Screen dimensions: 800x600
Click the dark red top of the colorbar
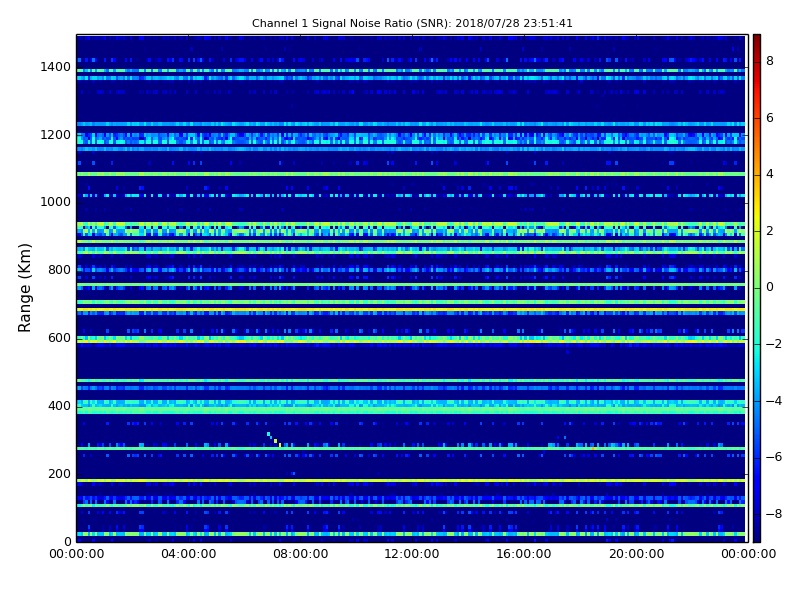[757, 41]
